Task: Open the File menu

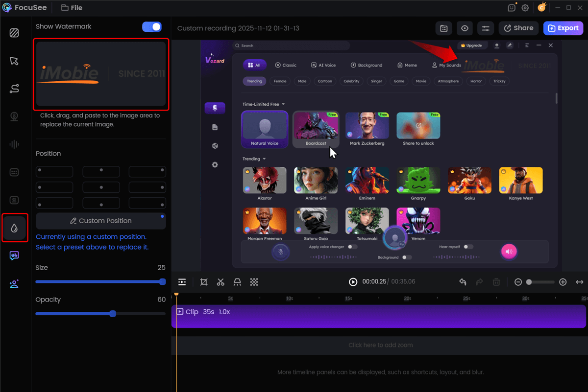Action: 72,7
